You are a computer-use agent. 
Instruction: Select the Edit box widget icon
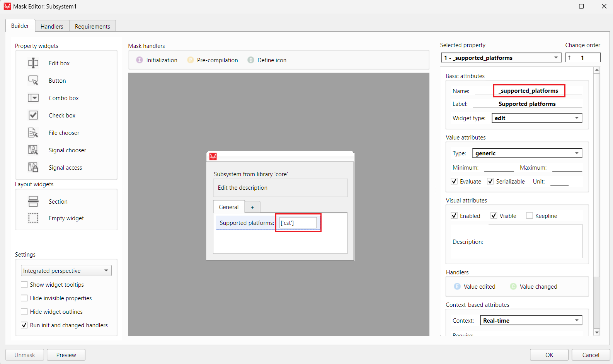coord(33,63)
